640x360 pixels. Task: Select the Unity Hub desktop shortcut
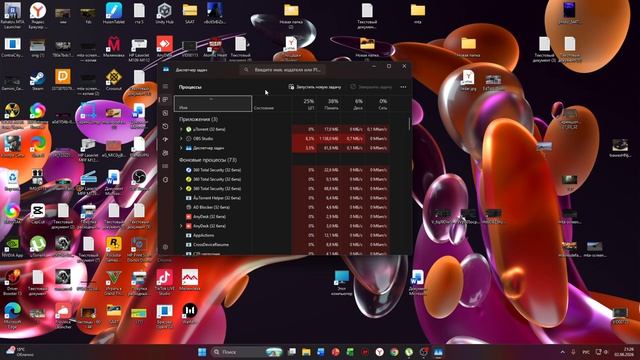(x=164, y=13)
